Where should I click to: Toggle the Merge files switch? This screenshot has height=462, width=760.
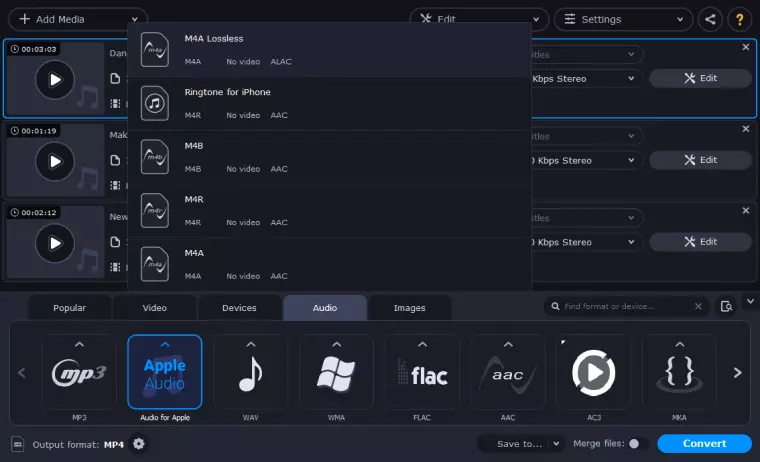(637, 444)
